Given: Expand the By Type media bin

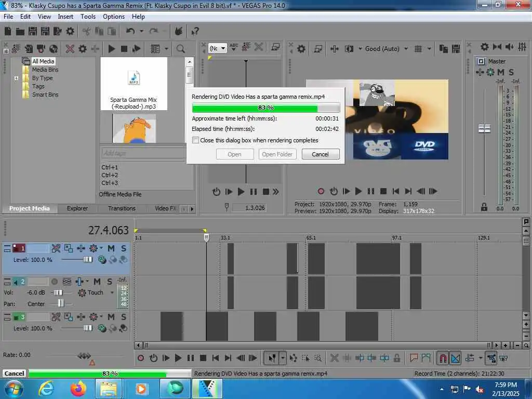Looking at the screenshot, I should [16, 78].
